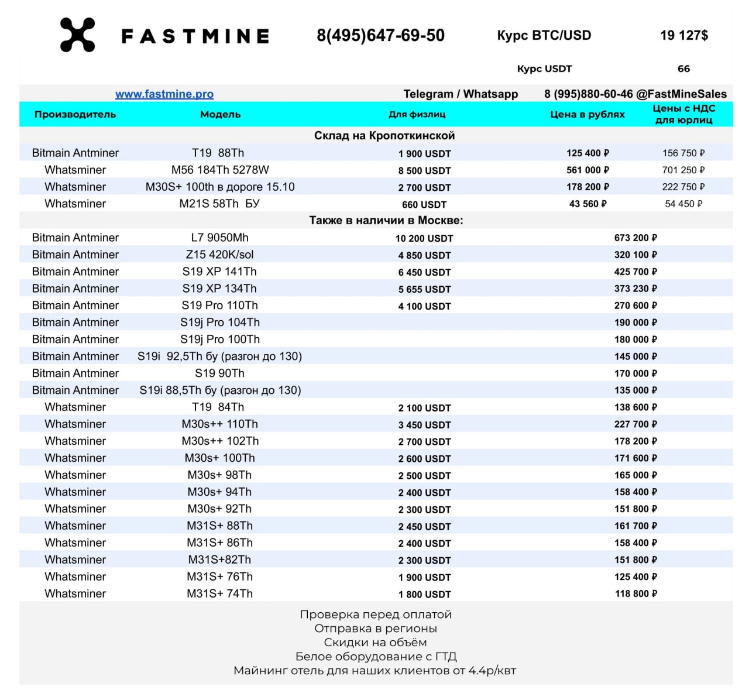Click the FASTMINE brand name text
Viewport: 749px width, 700px height.
pyautogui.click(x=195, y=36)
